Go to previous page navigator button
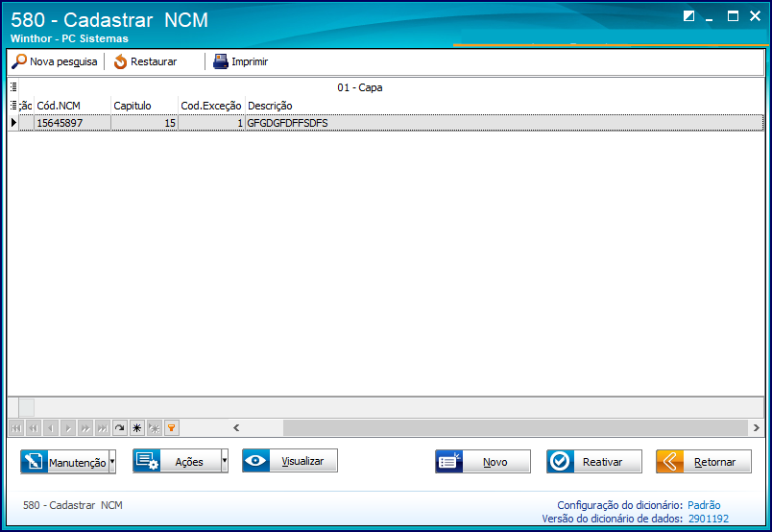The height and width of the screenshot is (532, 772). click(34, 428)
